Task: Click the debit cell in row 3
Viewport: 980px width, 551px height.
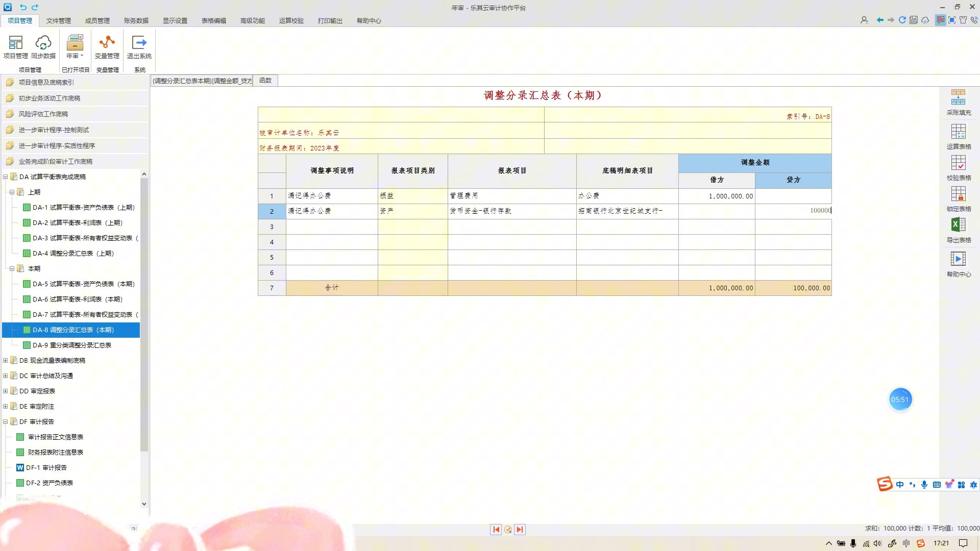Action: [716, 227]
